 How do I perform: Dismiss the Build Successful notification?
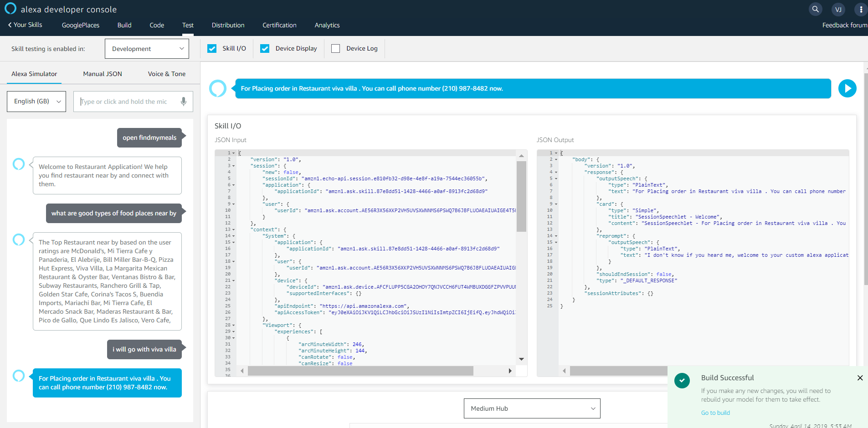[x=860, y=378]
